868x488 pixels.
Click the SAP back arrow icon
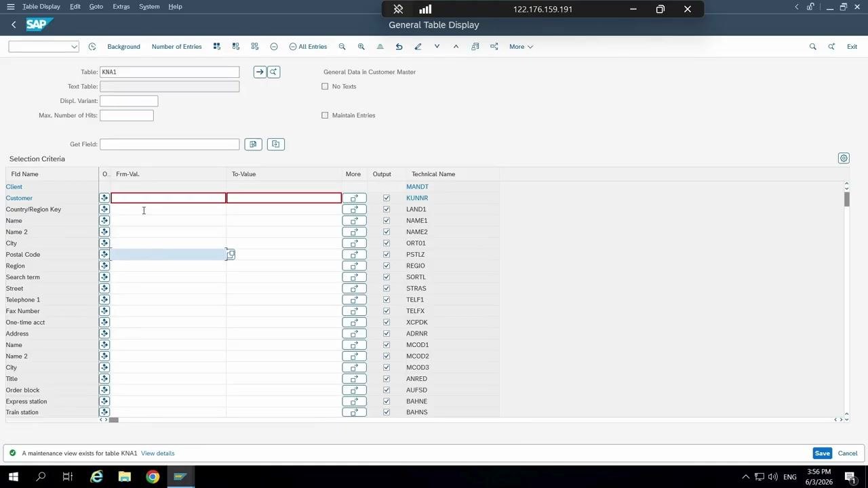click(x=14, y=24)
